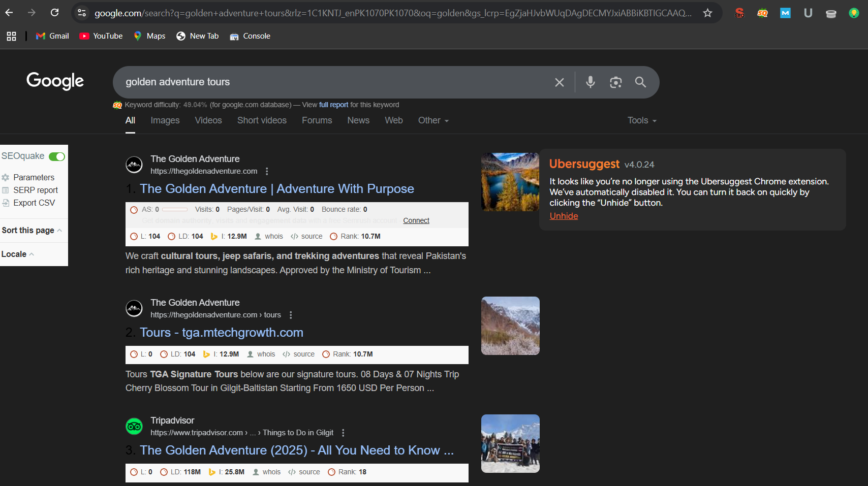Image resolution: width=868 pixels, height=486 pixels.
Task: Open the MozBar M extension icon
Action: (x=785, y=13)
